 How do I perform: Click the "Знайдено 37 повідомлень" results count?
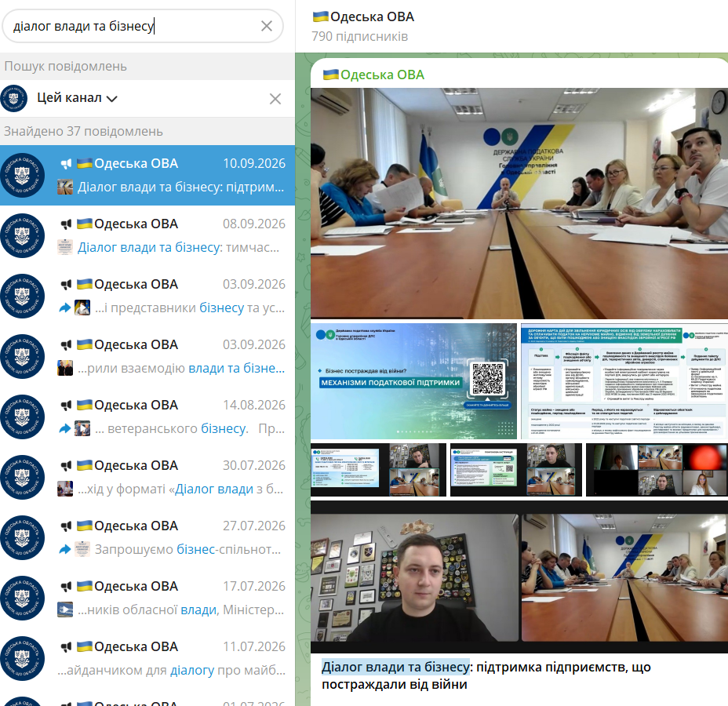pos(84,131)
